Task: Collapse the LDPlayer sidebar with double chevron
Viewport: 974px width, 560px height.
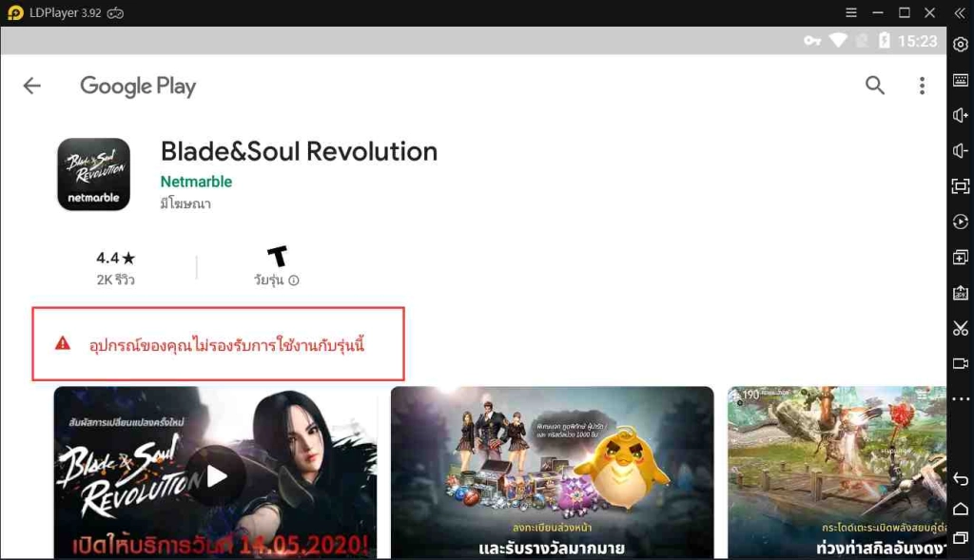Action: point(960,12)
